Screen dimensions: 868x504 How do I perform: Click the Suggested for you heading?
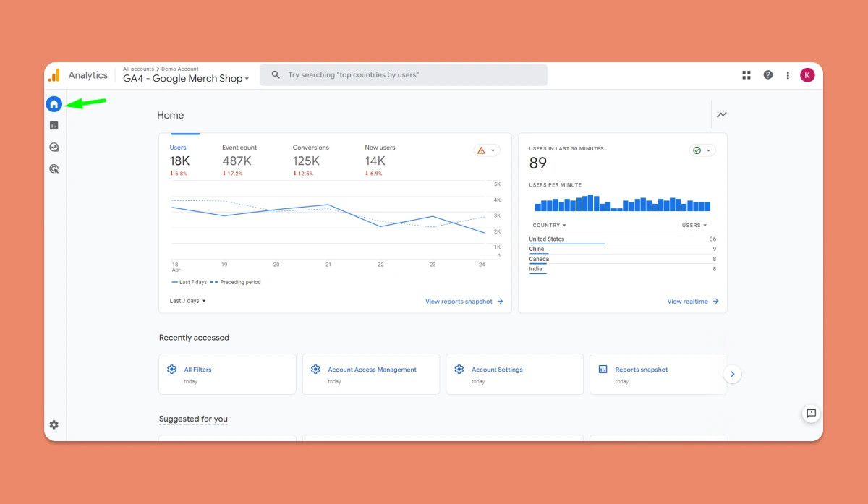pyautogui.click(x=193, y=419)
